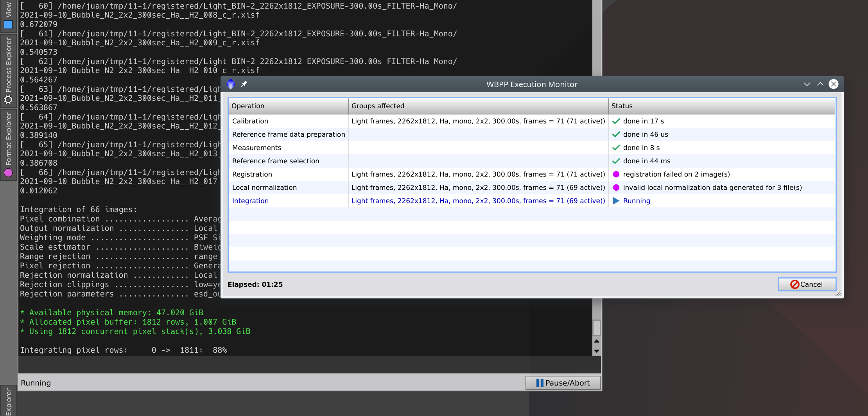
Task: Select the Registration operation row
Action: click(532, 174)
